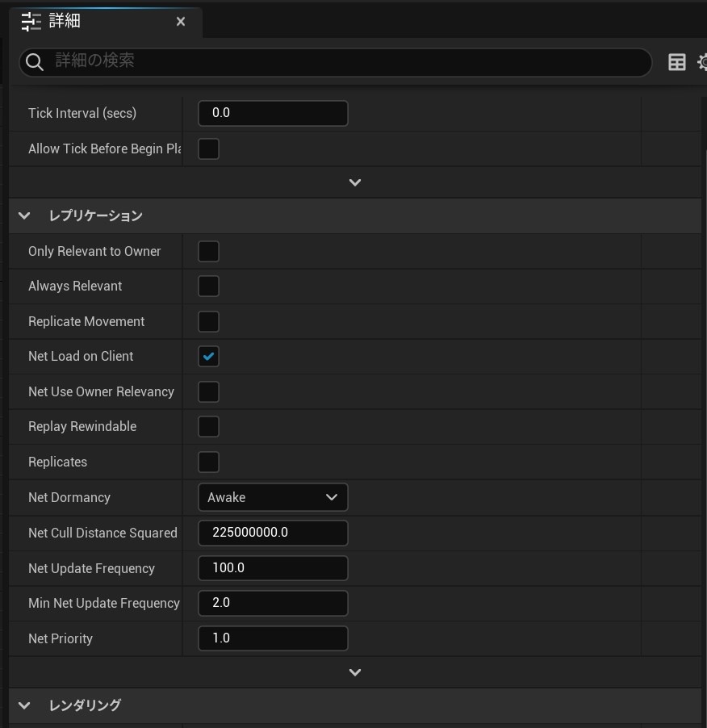The image size is (707, 728).
Task: Disable the Net Load on Client checkbox
Action: [x=208, y=356]
